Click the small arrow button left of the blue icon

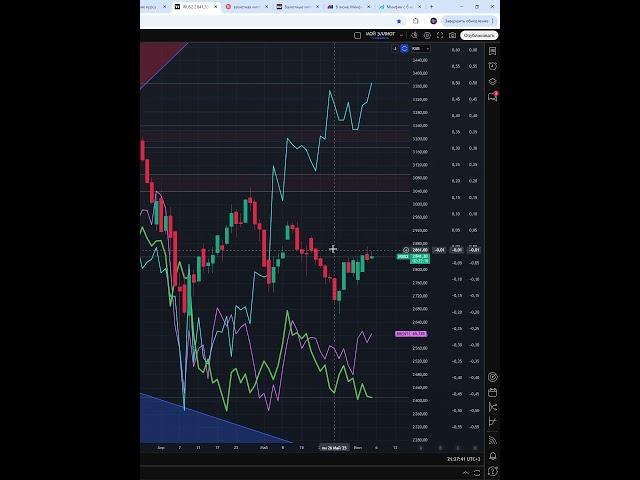[395, 49]
